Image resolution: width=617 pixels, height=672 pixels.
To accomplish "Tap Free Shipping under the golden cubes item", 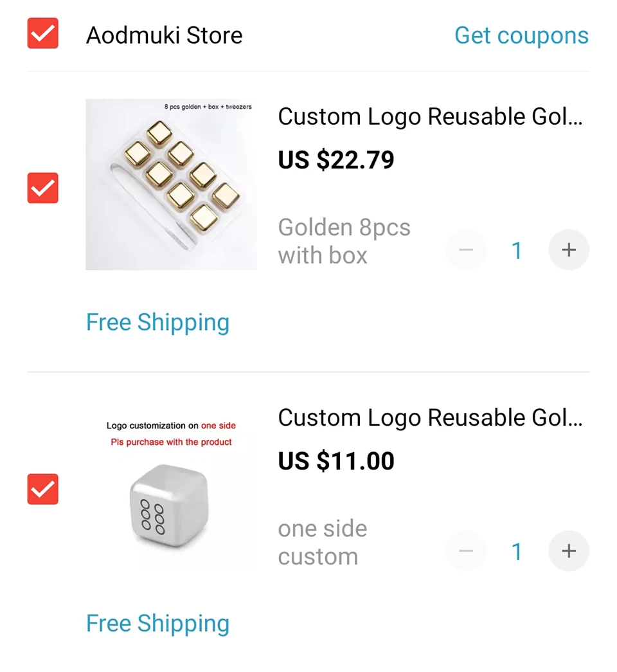I will 157,322.
